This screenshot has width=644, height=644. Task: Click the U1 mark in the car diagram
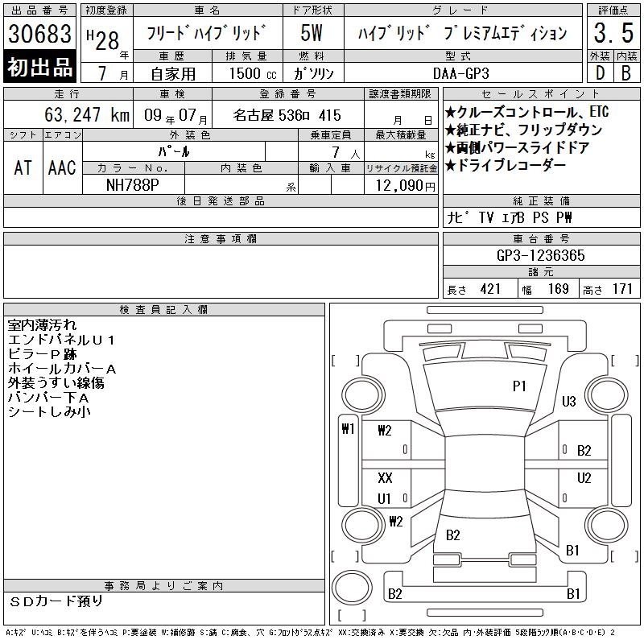(385, 498)
